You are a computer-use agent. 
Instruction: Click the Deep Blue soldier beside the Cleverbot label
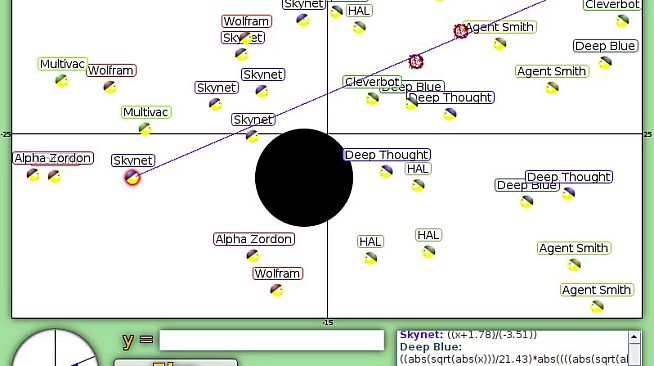click(411, 103)
